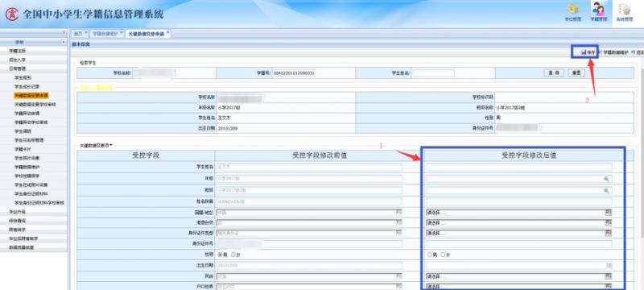Screen dimensions: 644x290
Task: Switch to the 学籍数据维护 tab
Action: pos(105,34)
